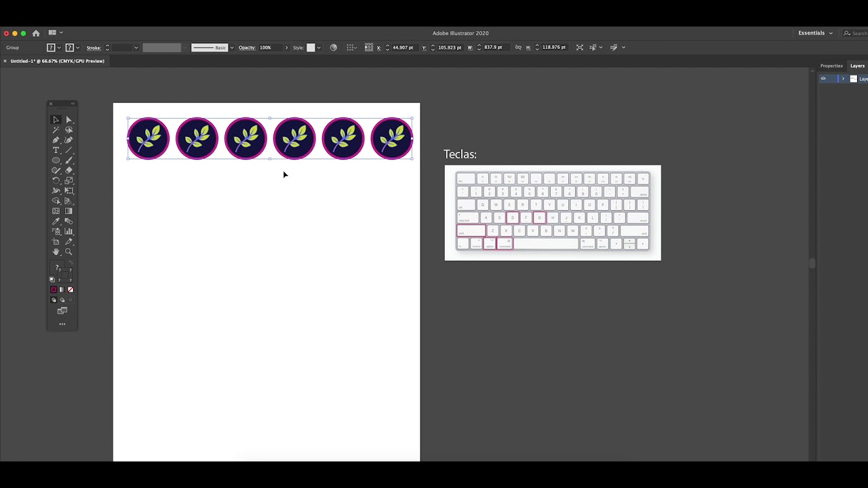This screenshot has height=488, width=868.
Task: Select the Ellipse tool
Action: click(x=56, y=160)
